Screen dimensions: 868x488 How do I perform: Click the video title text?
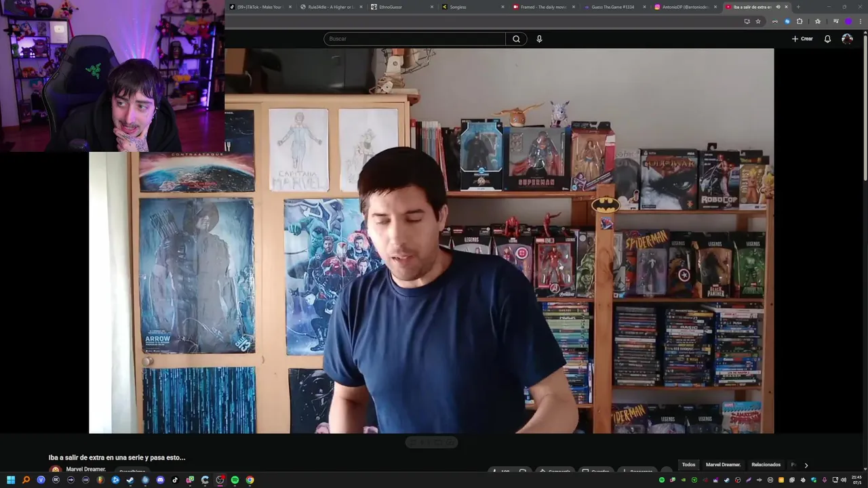pyautogui.click(x=117, y=457)
